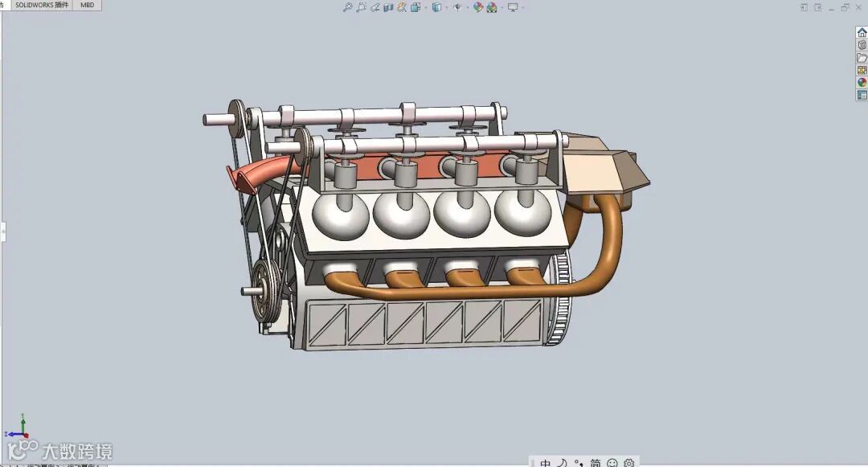Toggle the 简 simplified/traditional IME mode

tap(595, 462)
